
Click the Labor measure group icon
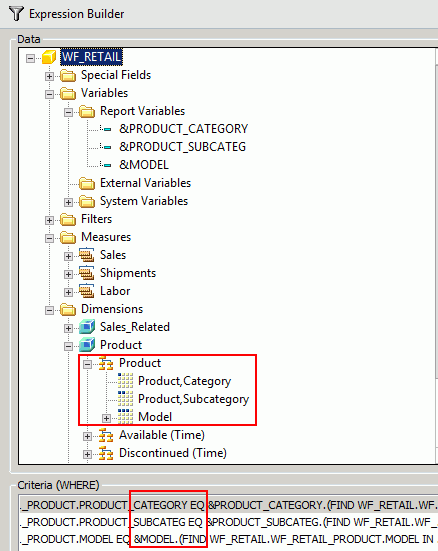[86, 291]
